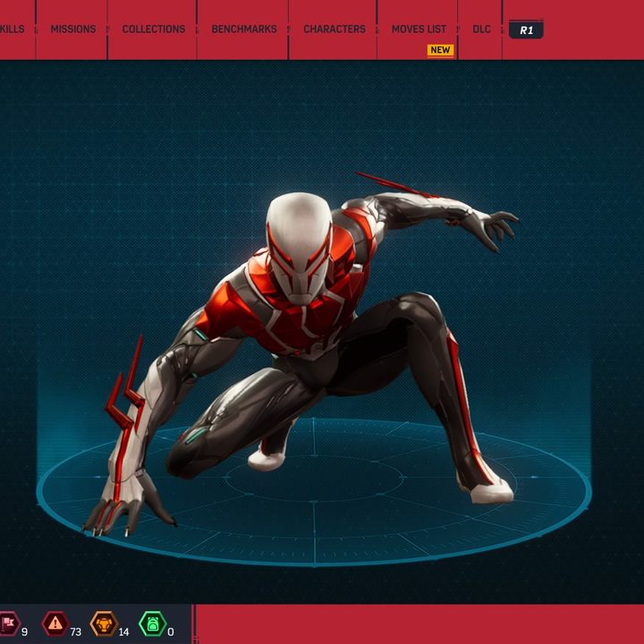644x644 pixels.
Task: Click the research token count 14
Action: (x=123, y=631)
